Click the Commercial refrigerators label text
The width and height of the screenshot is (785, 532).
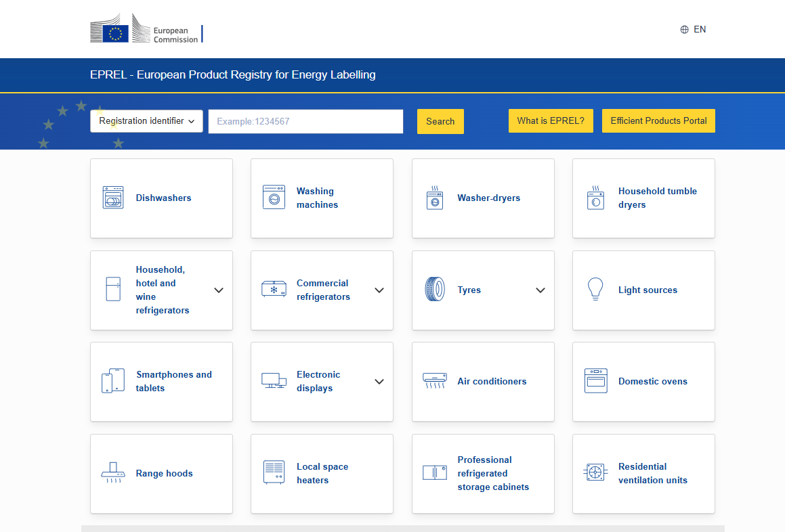click(x=323, y=290)
